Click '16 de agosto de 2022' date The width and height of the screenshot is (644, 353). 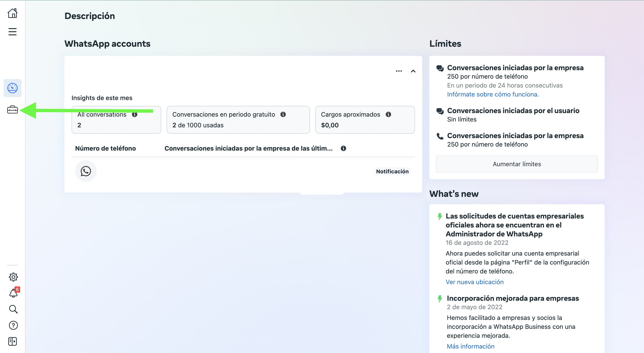[477, 243]
